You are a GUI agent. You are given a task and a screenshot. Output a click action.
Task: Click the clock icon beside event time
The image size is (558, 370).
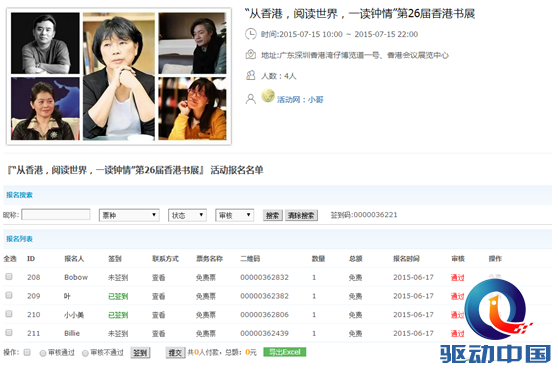[251, 34]
